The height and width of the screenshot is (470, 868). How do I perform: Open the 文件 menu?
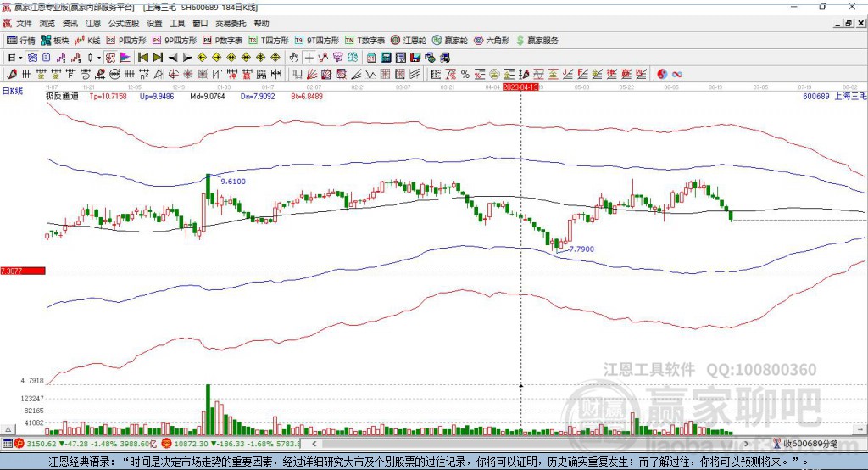pos(24,23)
